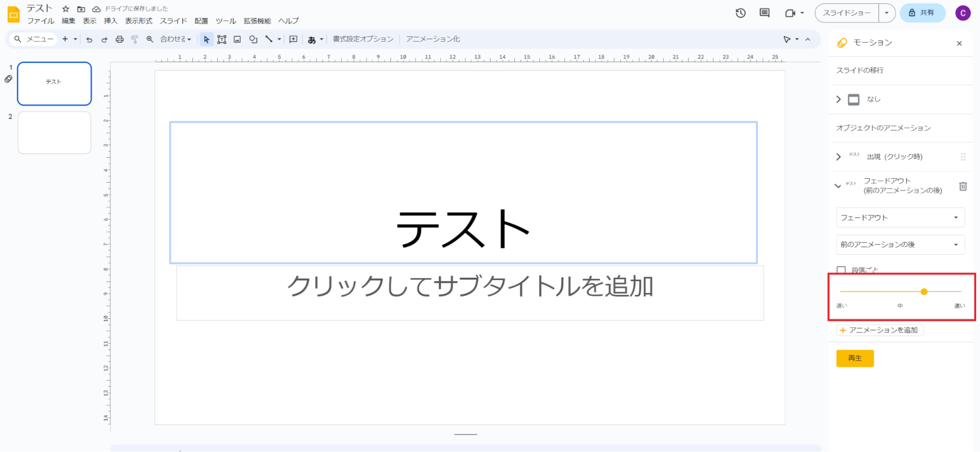
Task: Expand the slide transition なし section
Action: (x=838, y=99)
